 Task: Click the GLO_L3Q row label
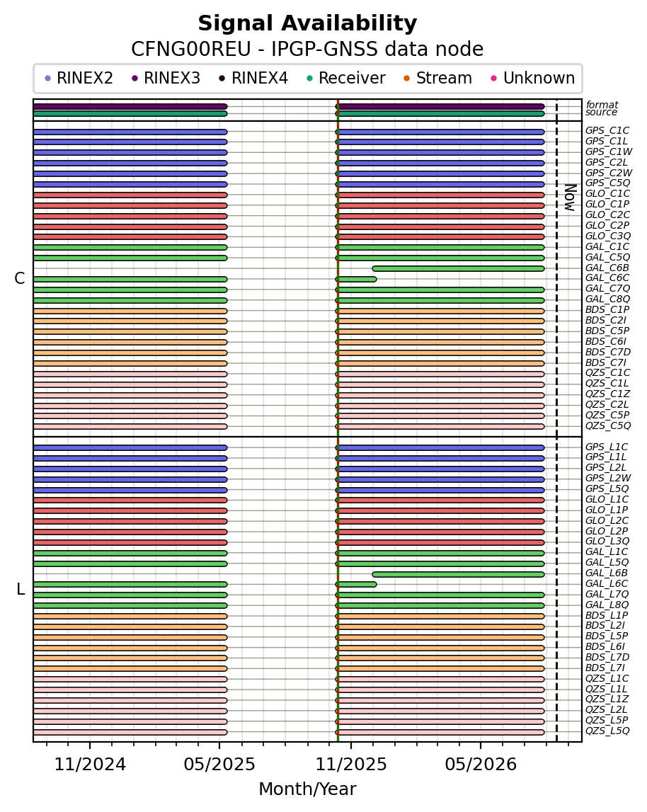click(607, 541)
